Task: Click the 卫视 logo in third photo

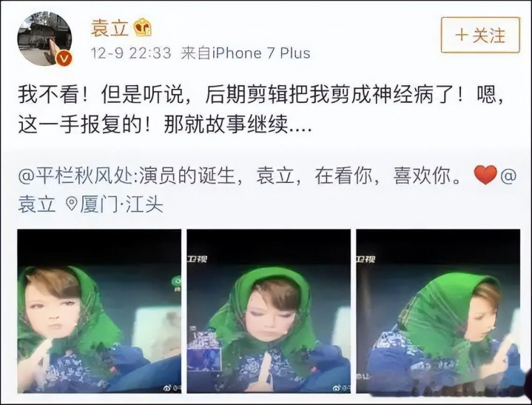Action: coord(366,259)
